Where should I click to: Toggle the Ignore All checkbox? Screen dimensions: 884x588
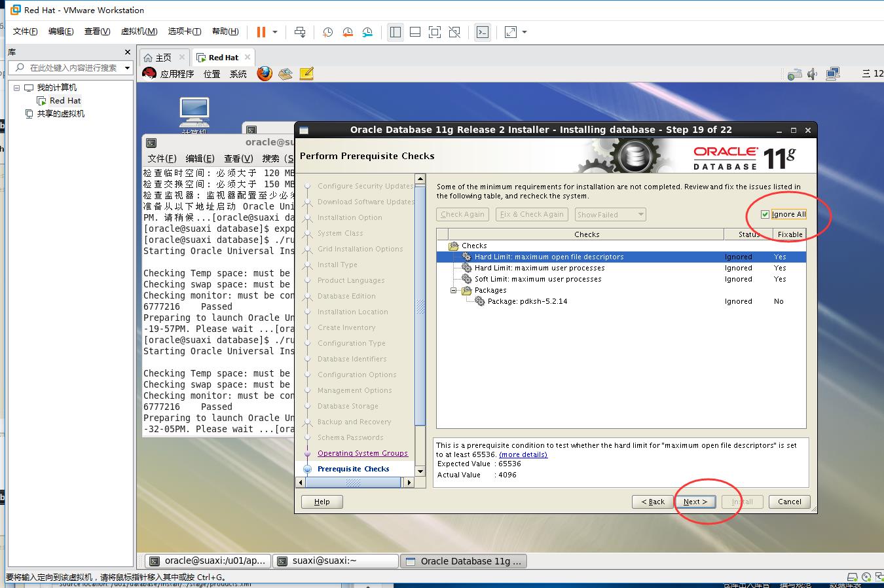[765, 214]
